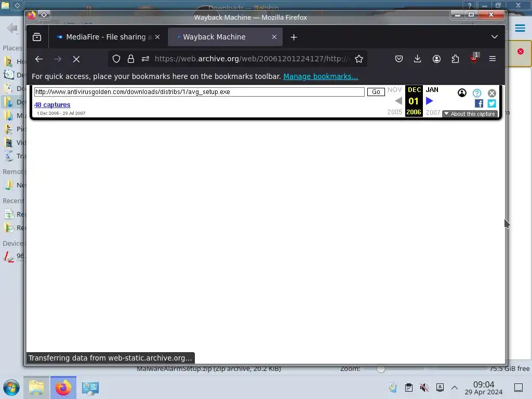Viewport: 532px width, 399px height.
Task: Open the clipboard icon in system tray
Action: click(x=409, y=388)
